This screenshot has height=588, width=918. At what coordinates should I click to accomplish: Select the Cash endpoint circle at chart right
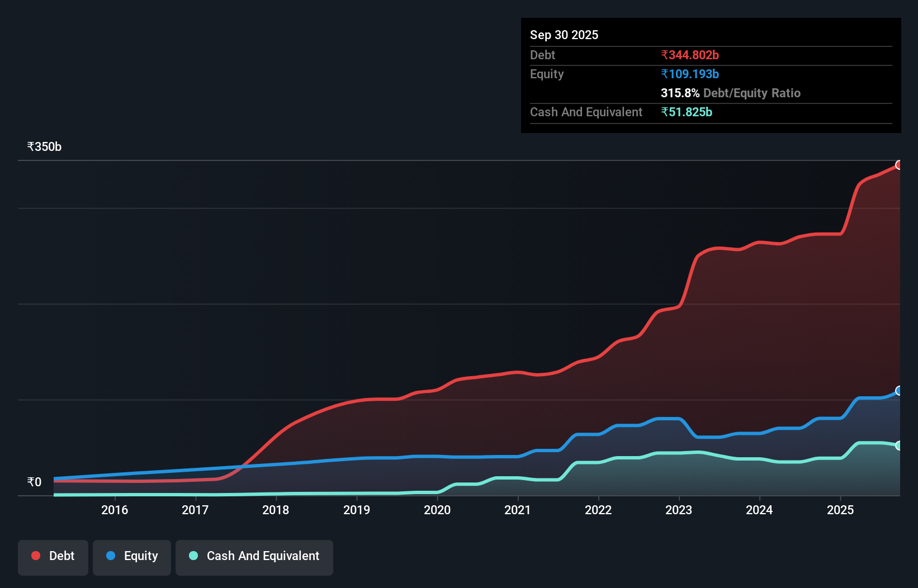click(899, 445)
